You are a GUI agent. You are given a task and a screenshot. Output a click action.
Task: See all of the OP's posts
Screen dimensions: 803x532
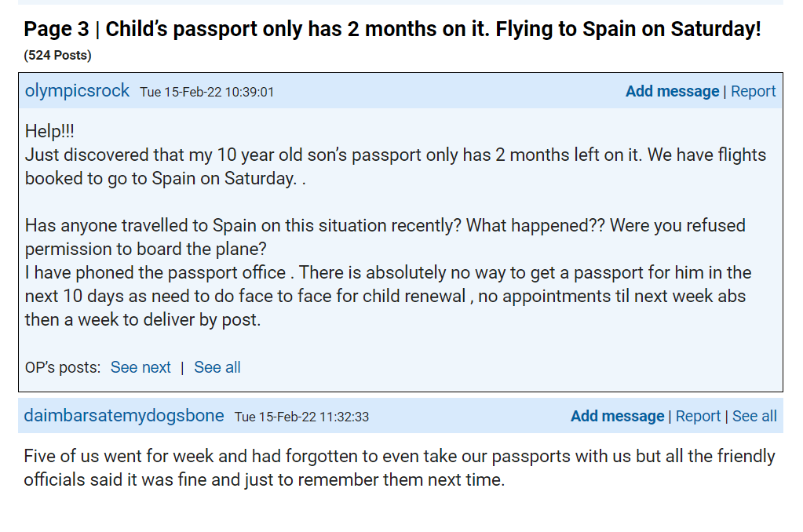tap(217, 367)
